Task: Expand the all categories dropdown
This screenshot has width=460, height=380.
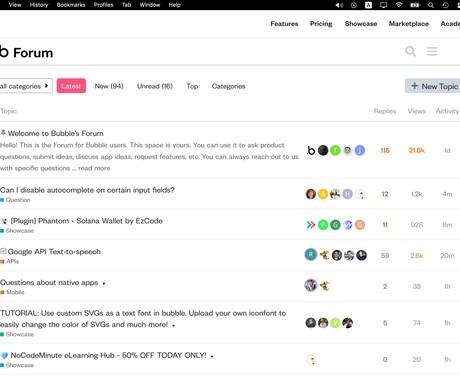Action: point(26,86)
